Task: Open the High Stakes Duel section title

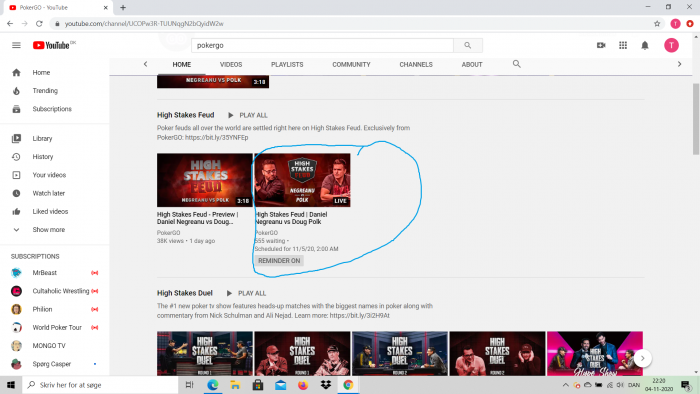Action: pos(185,293)
